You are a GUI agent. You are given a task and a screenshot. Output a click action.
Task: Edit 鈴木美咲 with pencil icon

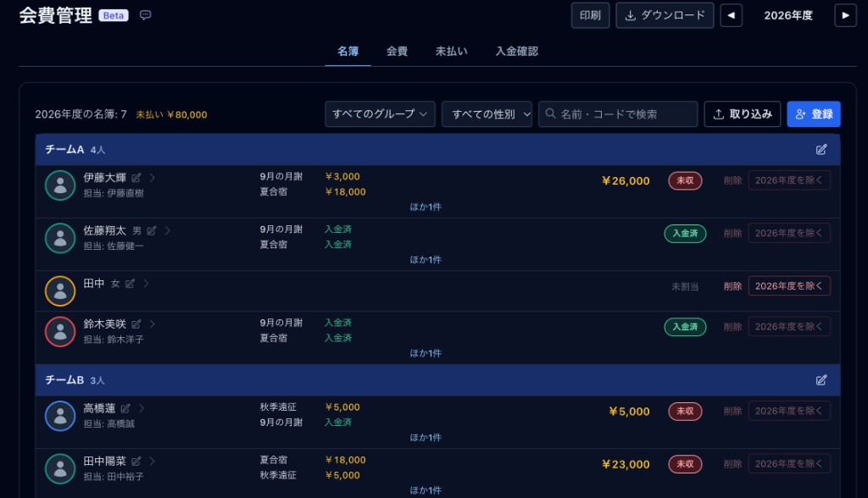pyautogui.click(x=136, y=324)
